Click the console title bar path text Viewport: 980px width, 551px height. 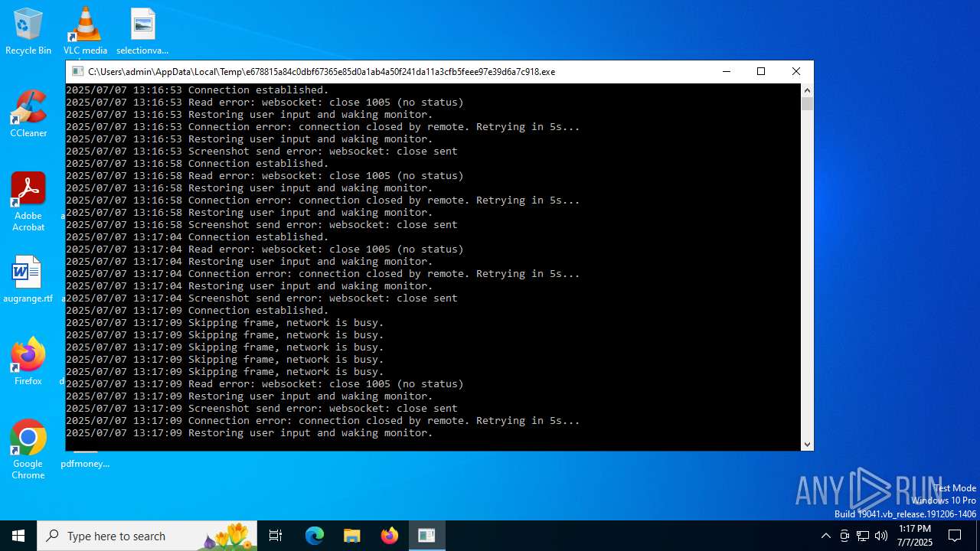point(322,72)
